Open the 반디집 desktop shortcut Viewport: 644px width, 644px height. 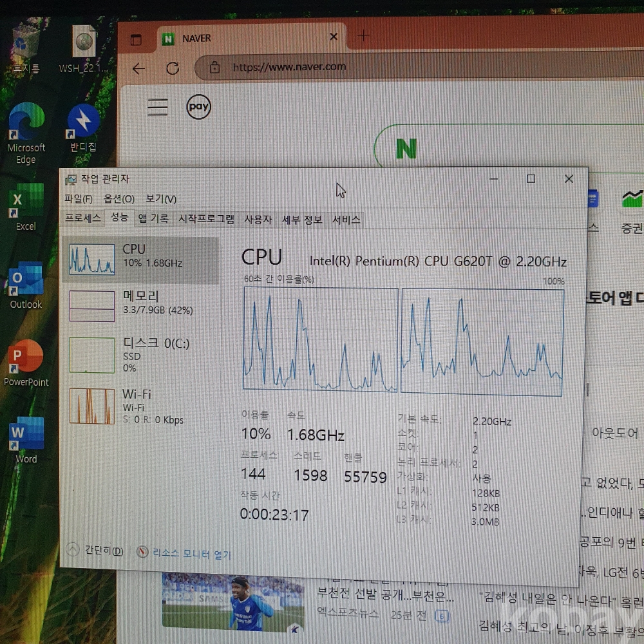(83, 128)
